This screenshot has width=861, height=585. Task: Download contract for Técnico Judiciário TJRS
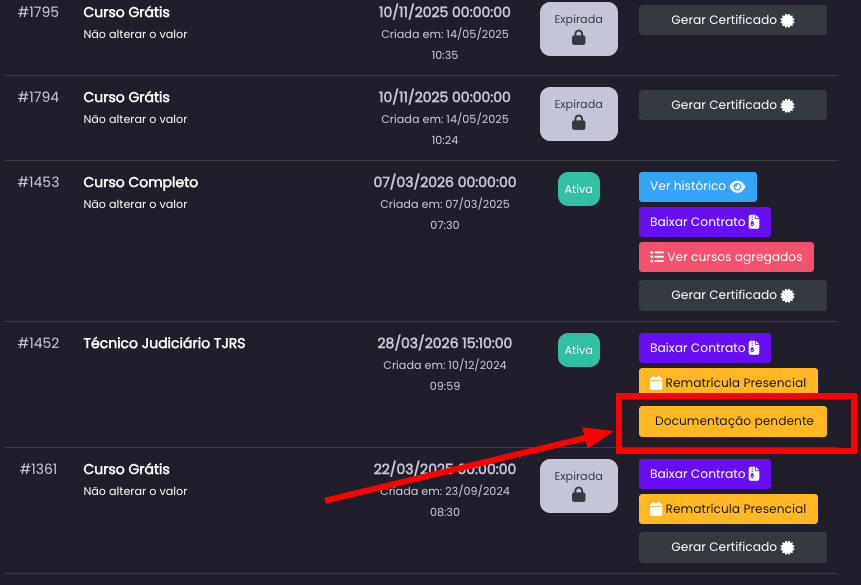[x=704, y=348]
